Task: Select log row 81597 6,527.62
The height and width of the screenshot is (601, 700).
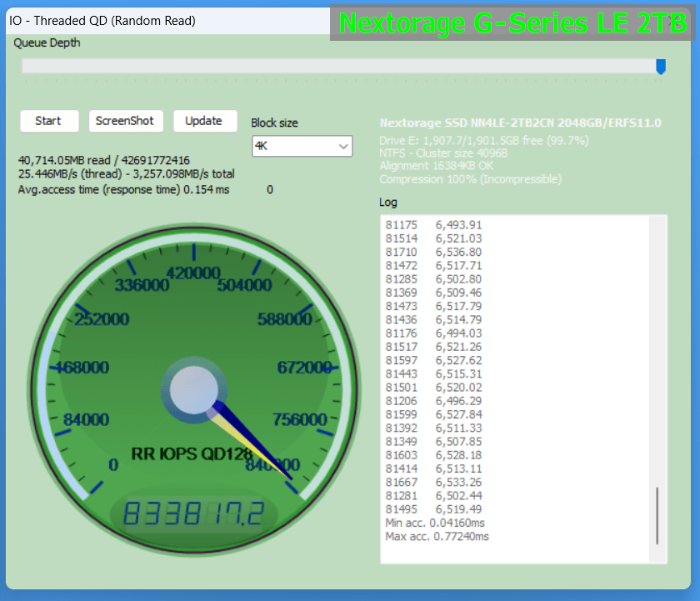Action: coord(433,360)
